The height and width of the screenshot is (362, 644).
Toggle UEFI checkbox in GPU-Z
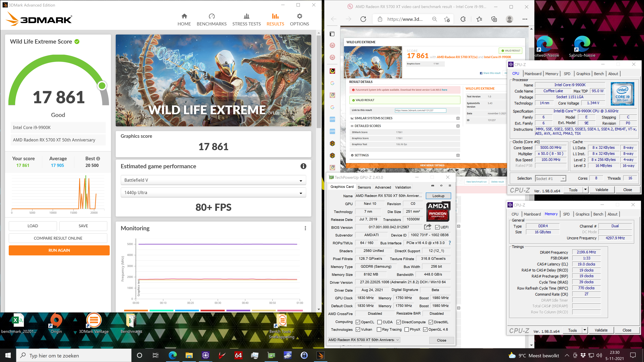click(437, 227)
